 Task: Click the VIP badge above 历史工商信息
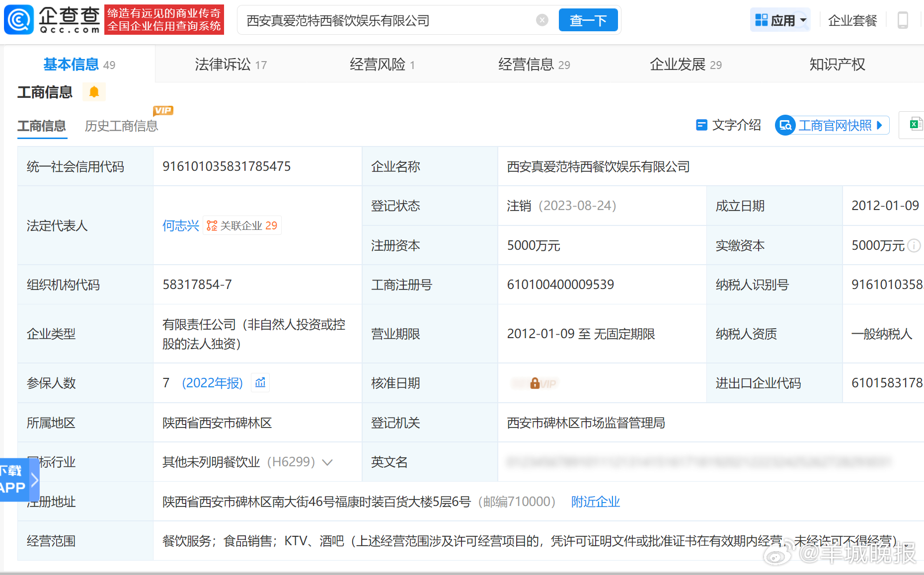163,111
